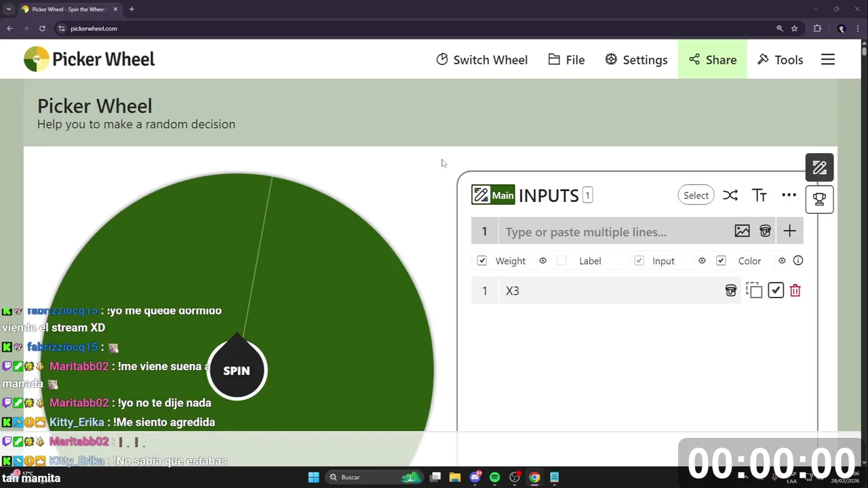This screenshot has width=868, height=488.
Task: Open the tab search dropdown
Action: point(8,9)
